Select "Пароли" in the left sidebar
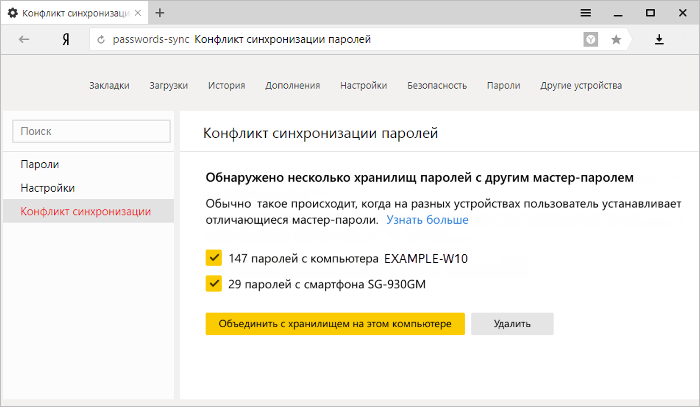Screen dimensions: 700x407 tap(40, 164)
